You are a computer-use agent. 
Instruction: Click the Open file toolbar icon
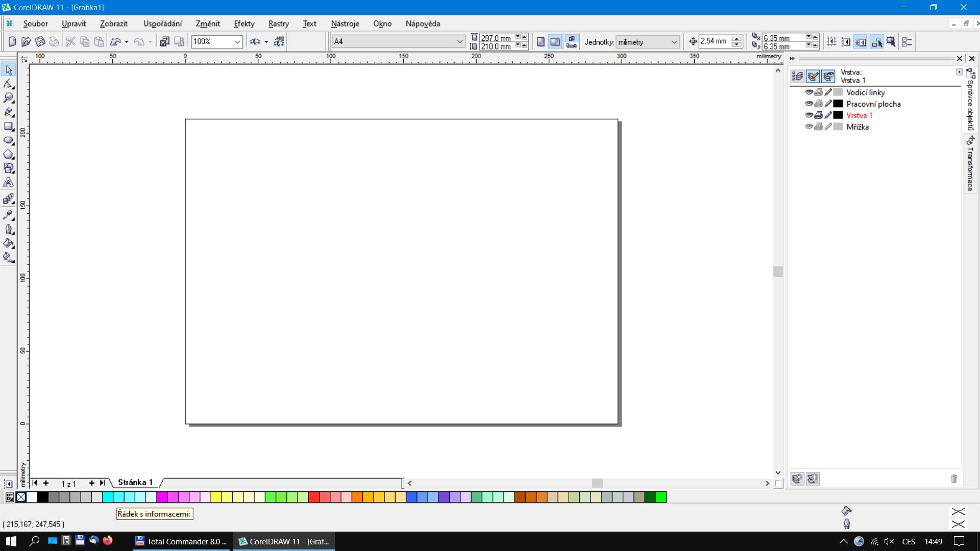pos(26,42)
